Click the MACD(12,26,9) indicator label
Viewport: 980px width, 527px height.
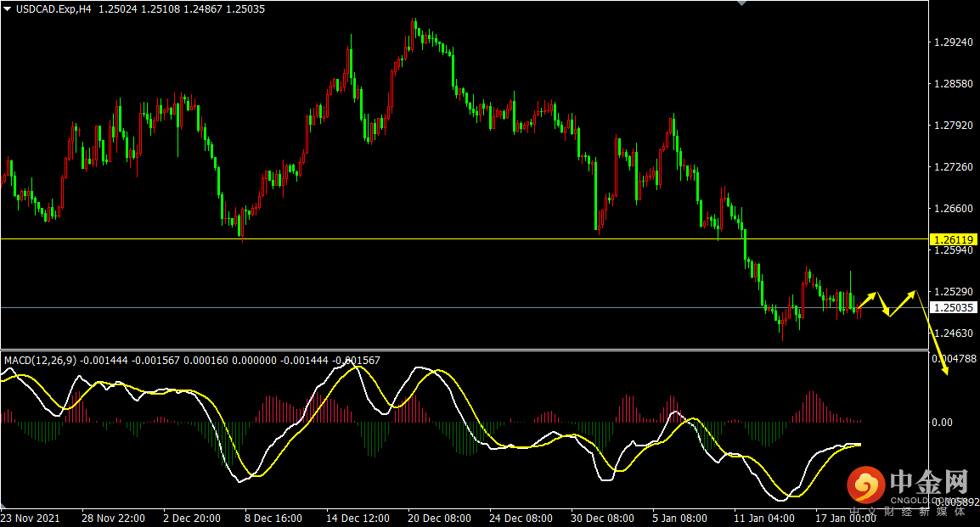click(x=41, y=360)
